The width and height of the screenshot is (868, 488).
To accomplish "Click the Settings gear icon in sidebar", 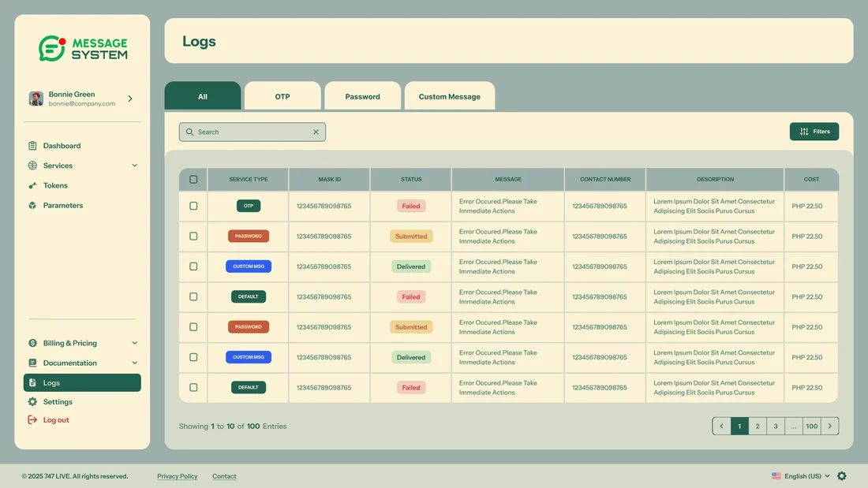I will (x=32, y=402).
